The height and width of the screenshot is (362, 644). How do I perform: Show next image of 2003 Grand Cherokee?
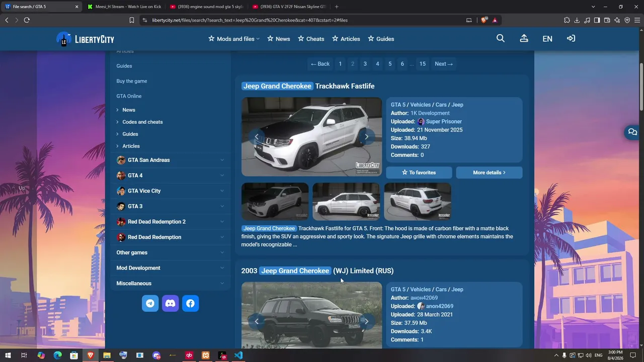pyautogui.click(x=366, y=321)
